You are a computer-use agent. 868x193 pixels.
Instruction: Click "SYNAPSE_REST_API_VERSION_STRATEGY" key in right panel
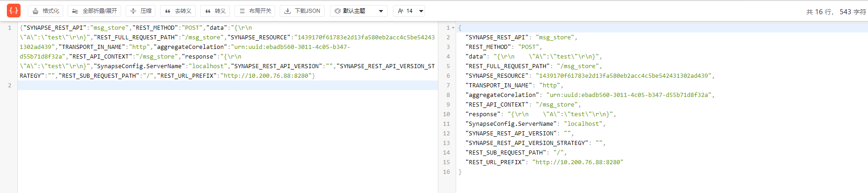[527, 143]
